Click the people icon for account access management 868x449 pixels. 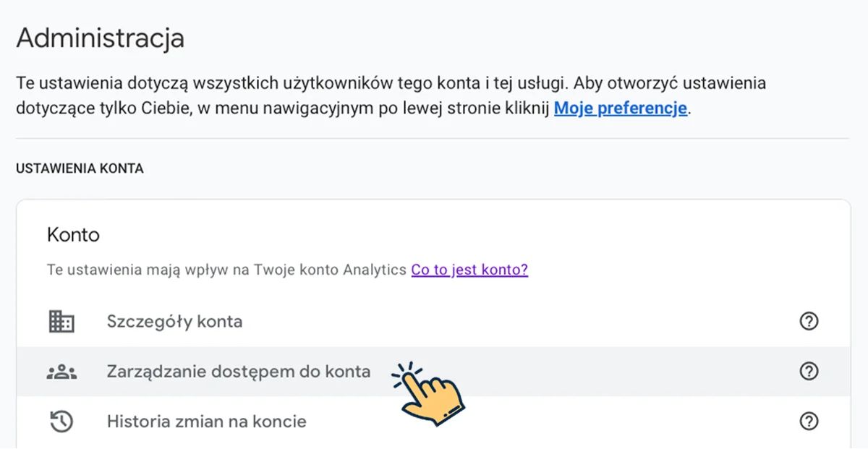[x=61, y=371]
